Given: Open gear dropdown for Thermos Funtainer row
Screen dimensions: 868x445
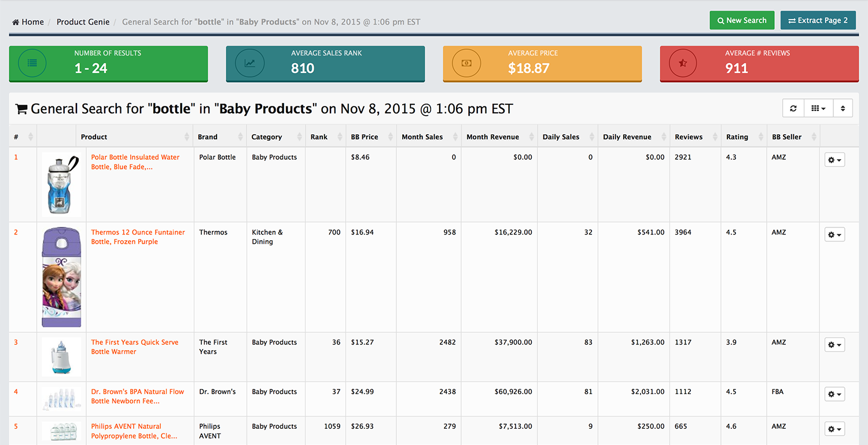Looking at the screenshot, I should point(834,235).
